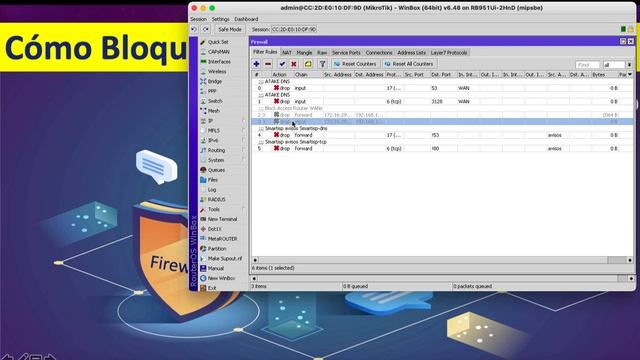Open Switch in the sidebar
The height and width of the screenshot is (360, 640).
215,101
